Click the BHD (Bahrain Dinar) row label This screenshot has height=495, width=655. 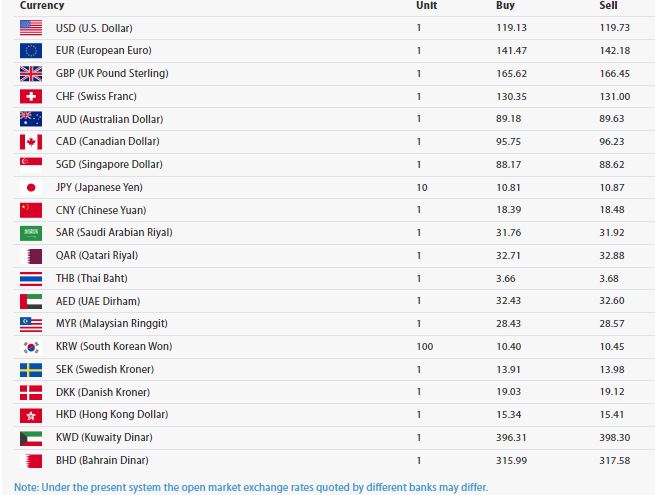coord(102,460)
